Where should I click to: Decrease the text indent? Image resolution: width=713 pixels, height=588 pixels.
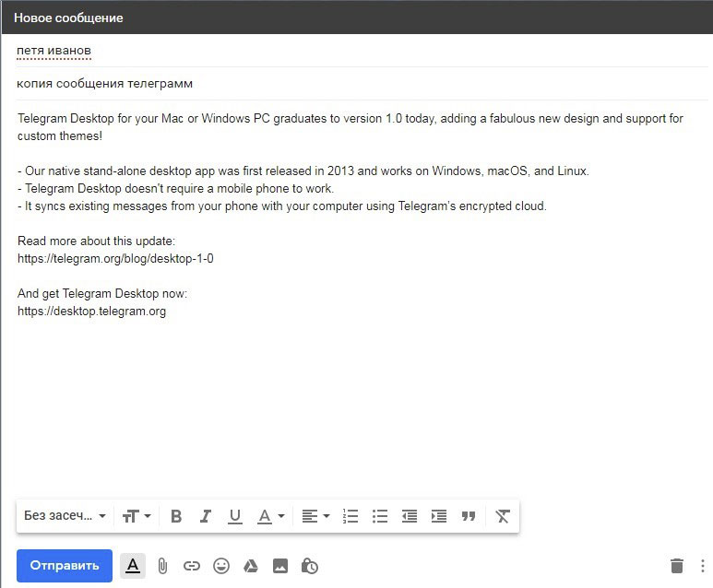pyautogui.click(x=410, y=516)
